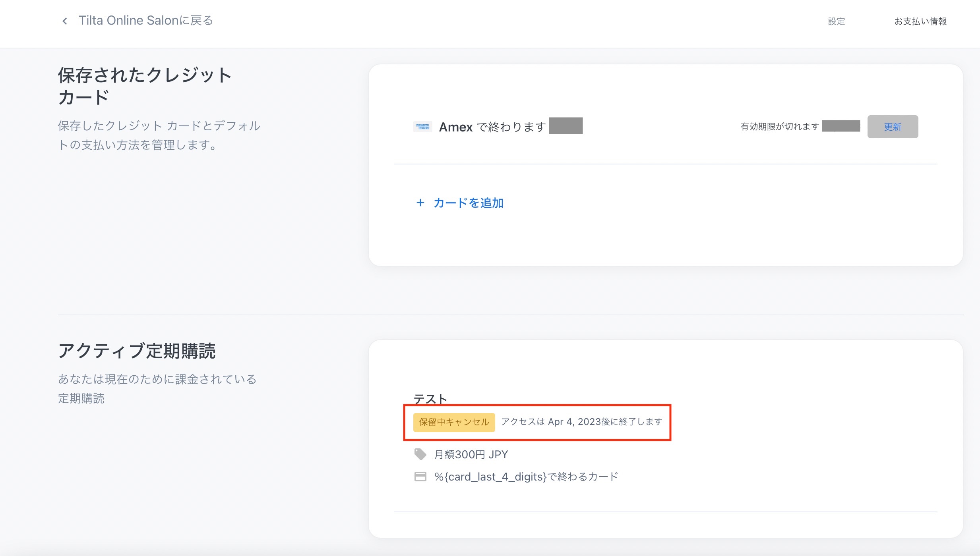Click the アクティブ定期購読 heading
The image size is (980, 556).
[x=137, y=351]
